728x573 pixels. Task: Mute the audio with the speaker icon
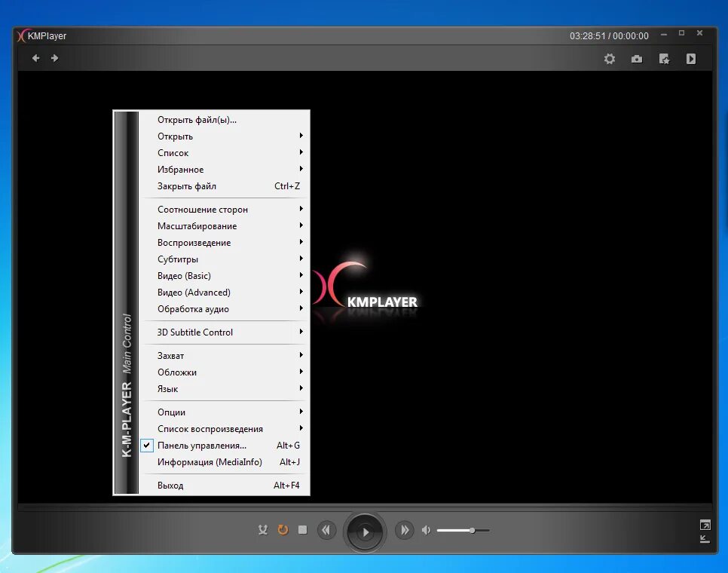(425, 530)
